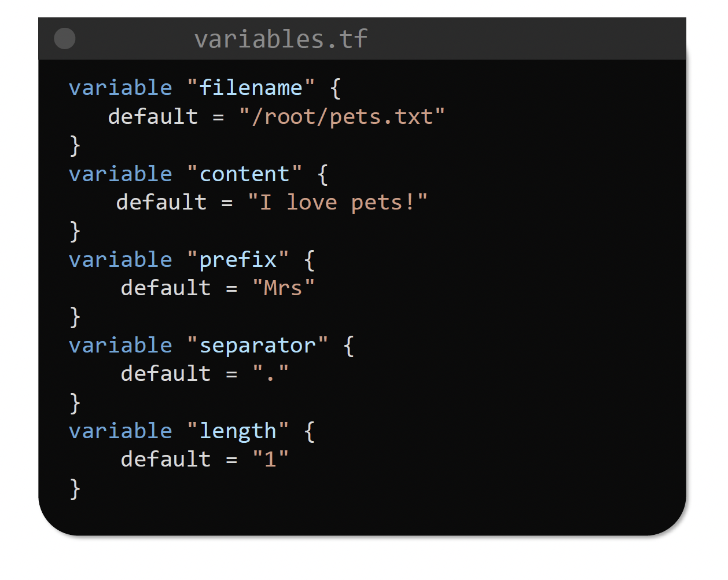This screenshot has width=728, height=580.
Task: Click the "1" length default value
Action: [x=270, y=460]
